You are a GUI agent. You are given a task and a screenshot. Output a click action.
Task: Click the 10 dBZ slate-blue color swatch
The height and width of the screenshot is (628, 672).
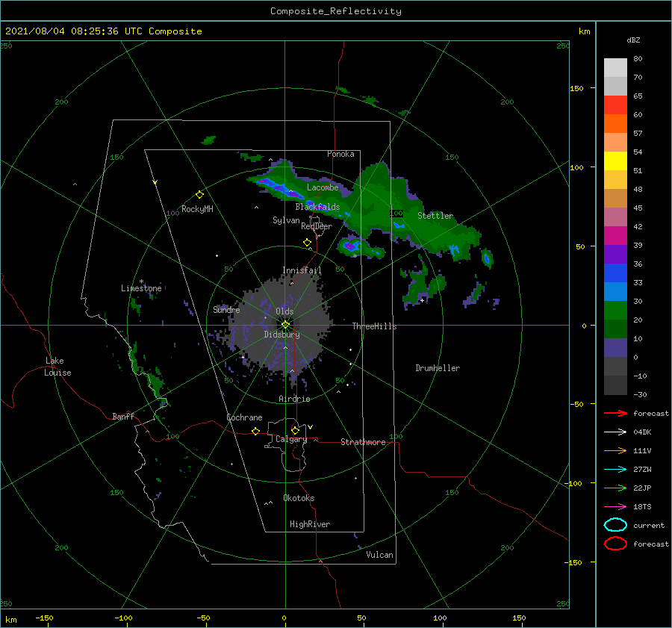[615, 348]
